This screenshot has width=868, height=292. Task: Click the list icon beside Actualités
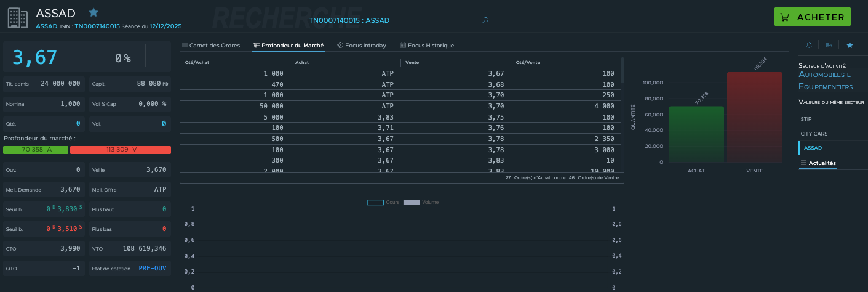(x=803, y=163)
